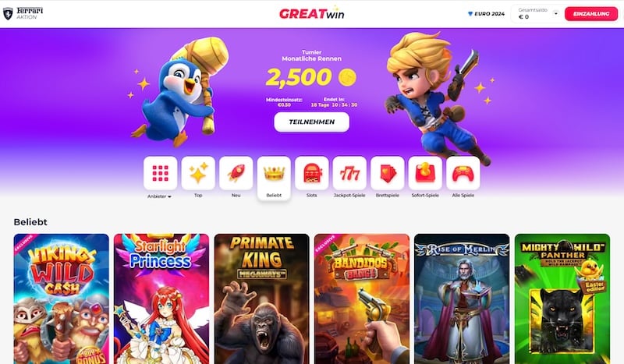Viewport: 624px width, 364px height.
Task: Open the Starlight Princess game thumbnail
Action: pyautogui.click(x=161, y=299)
